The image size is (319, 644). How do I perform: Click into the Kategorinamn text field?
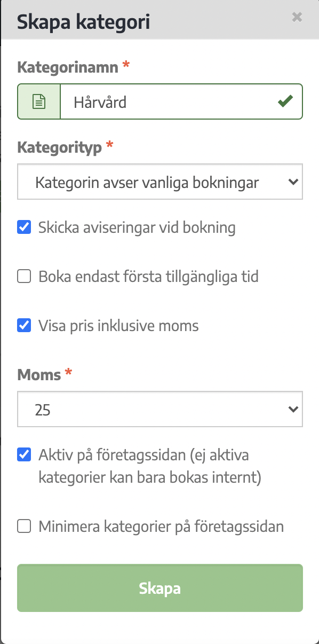pos(181,101)
